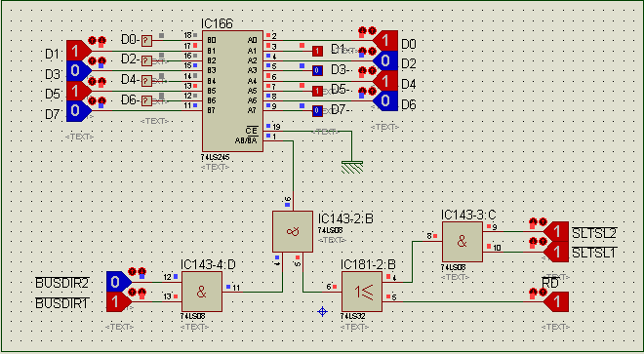Image resolution: width=644 pixels, height=354 pixels.
Task: Click the blue crosshair origin marker
Action: click(322, 312)
